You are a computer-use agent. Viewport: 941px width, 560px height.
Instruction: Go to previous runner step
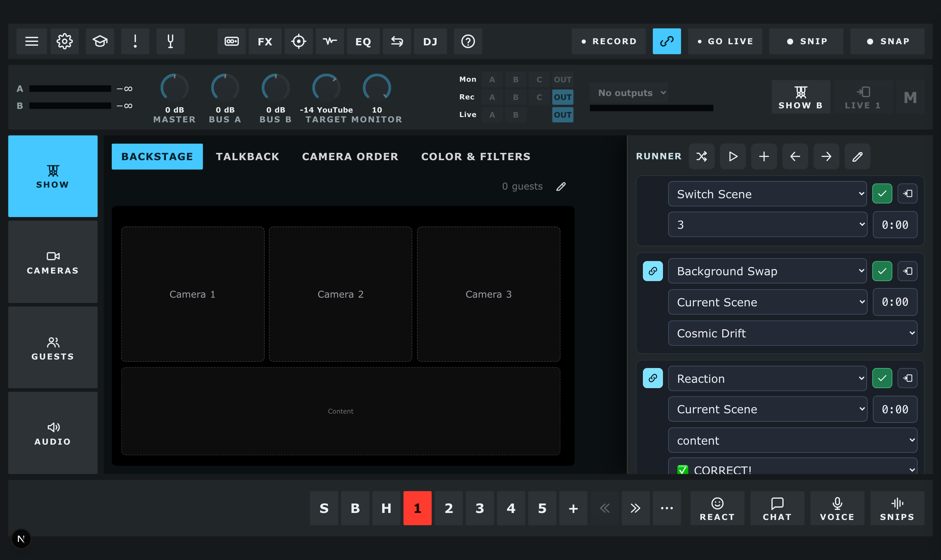coord(795,156)
